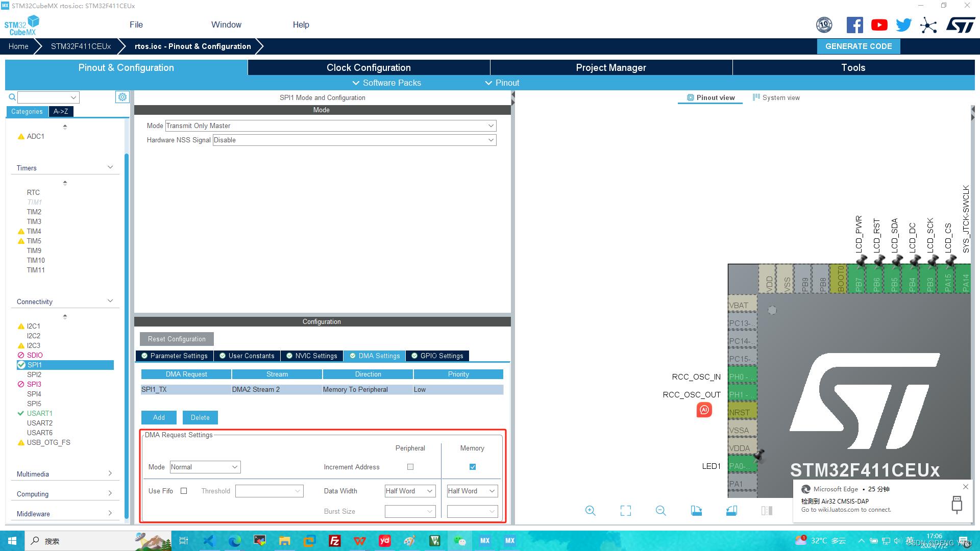Screen dimensions: 980x551
Task: Toggle the Use Fifo checkbox
Action: tap(184, 491)
